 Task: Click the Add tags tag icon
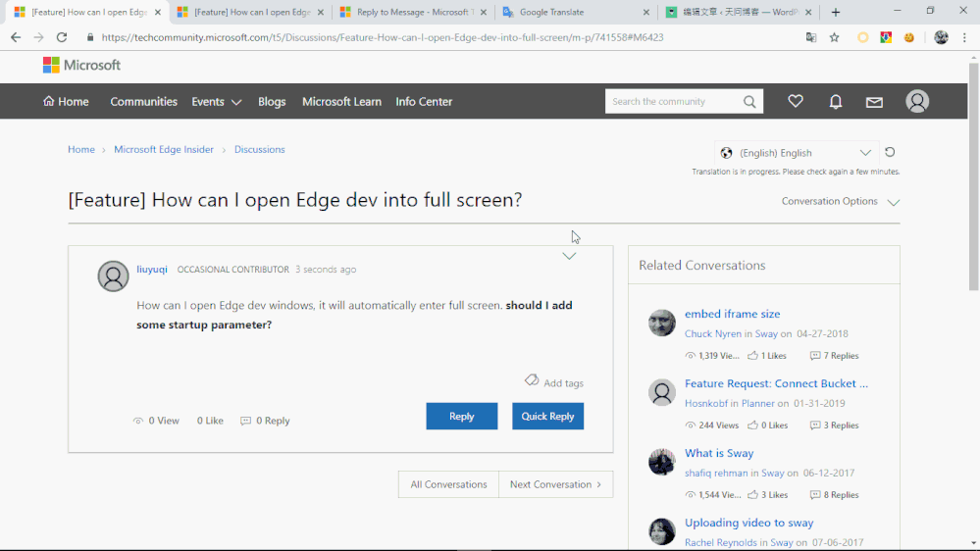pos(532,379)
